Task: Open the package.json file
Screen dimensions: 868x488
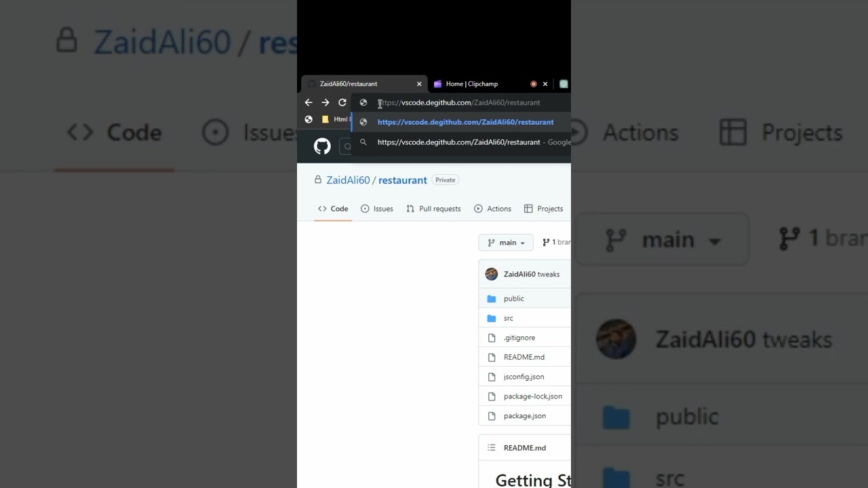Action: [525, 416]
